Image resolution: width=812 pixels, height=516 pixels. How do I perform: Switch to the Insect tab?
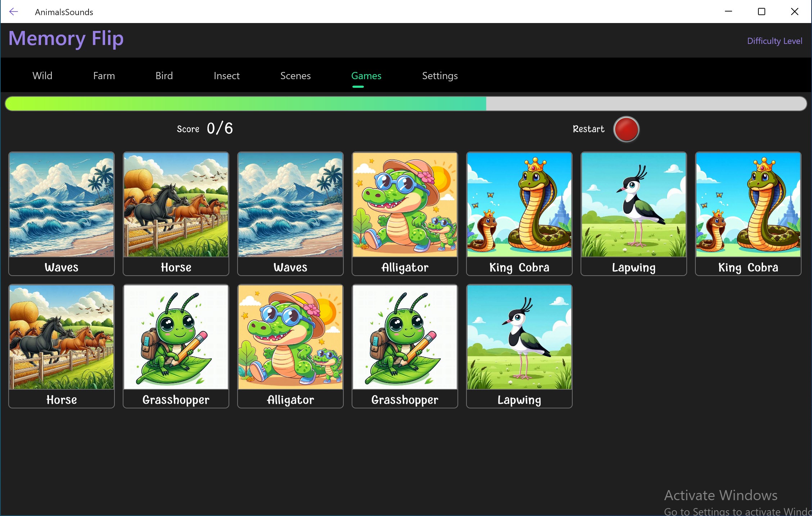click(x=226, y=76)
